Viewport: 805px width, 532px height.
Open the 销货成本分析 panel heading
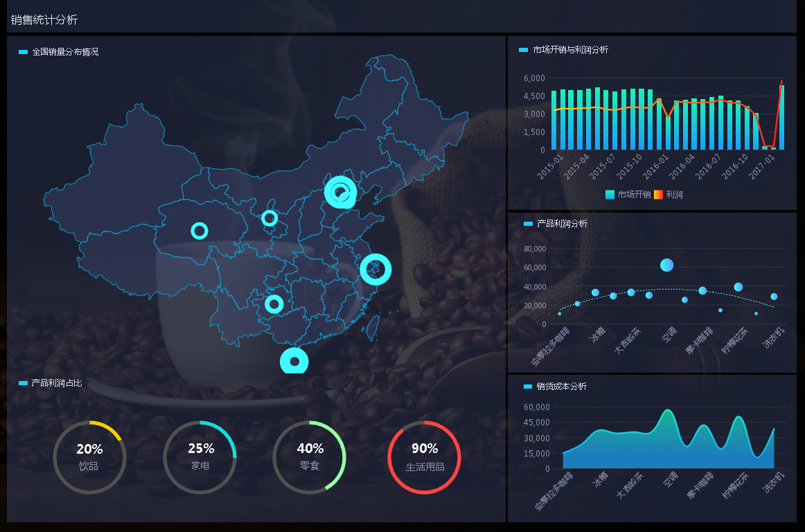click(x=561, y=387)
